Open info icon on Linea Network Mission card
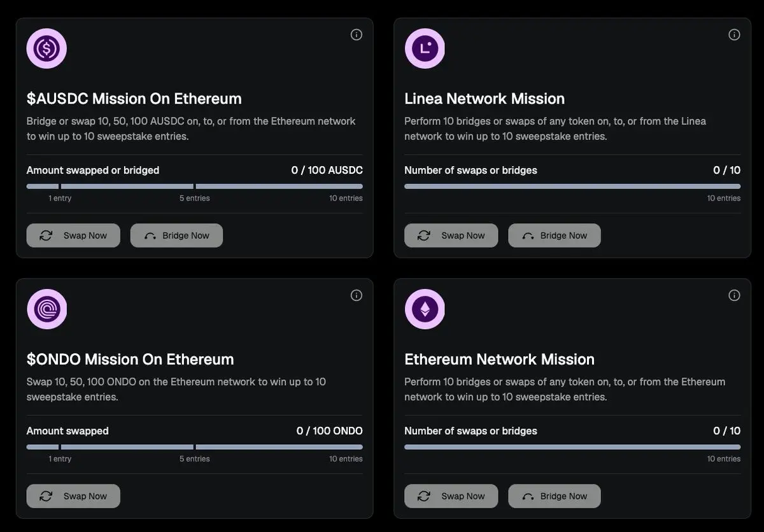 pyautogui.click(x=734, y=35)
